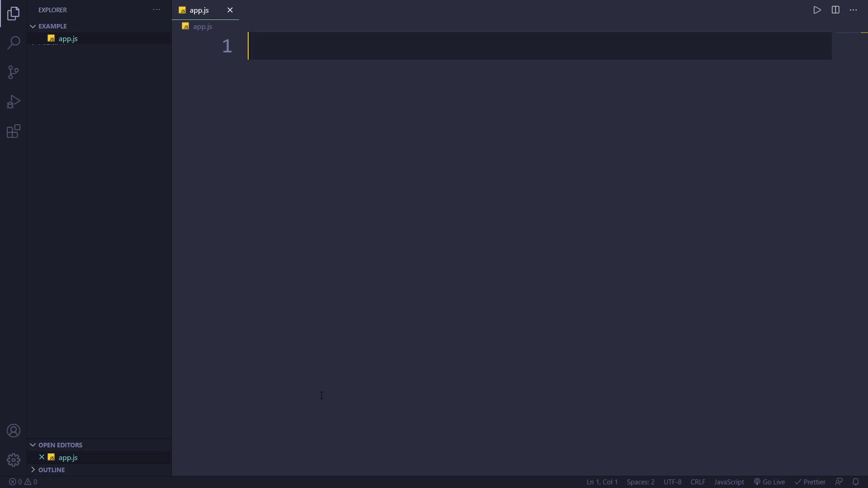Run the code with play icon
This screenshot has height=488, width=868.
817,10
